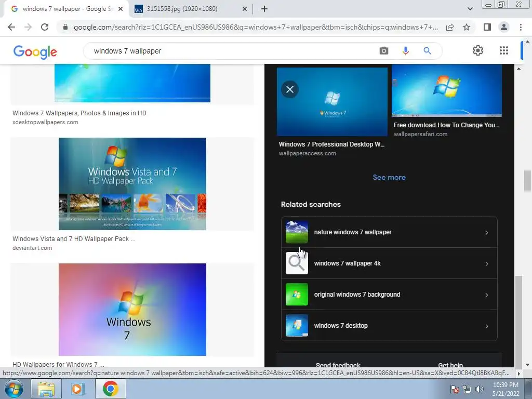Open a new browser tab
The height and width of the screenshot is (399, 532).
pyautogui.click(x=264, y=9)
